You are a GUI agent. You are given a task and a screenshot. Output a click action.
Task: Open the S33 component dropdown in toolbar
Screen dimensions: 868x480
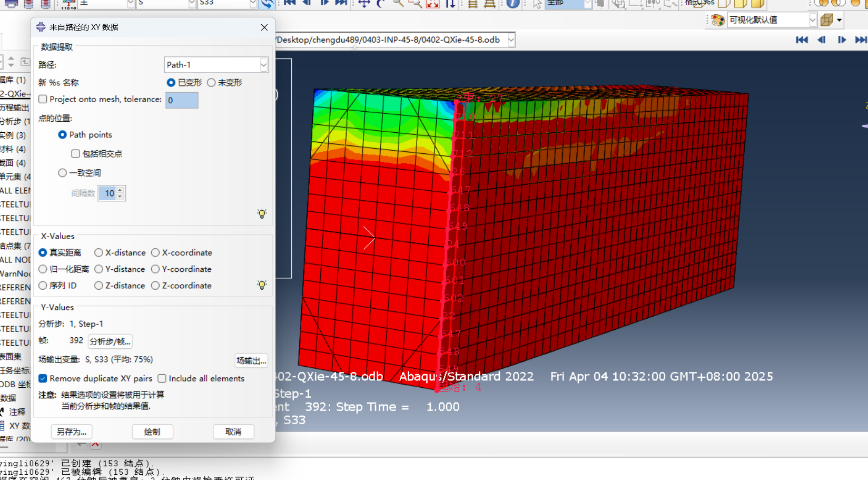coord(253,3)
